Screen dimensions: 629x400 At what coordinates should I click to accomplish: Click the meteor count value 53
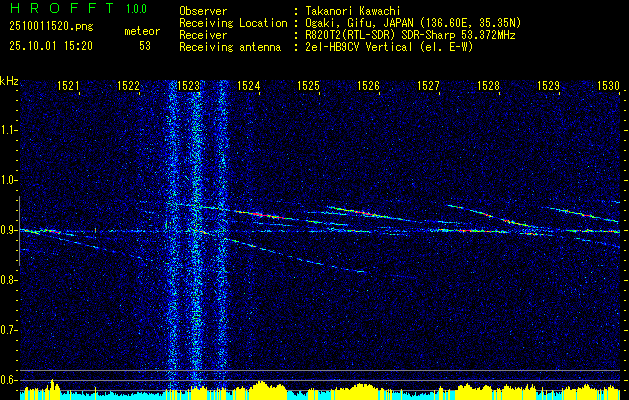click(x=145, y=46)
